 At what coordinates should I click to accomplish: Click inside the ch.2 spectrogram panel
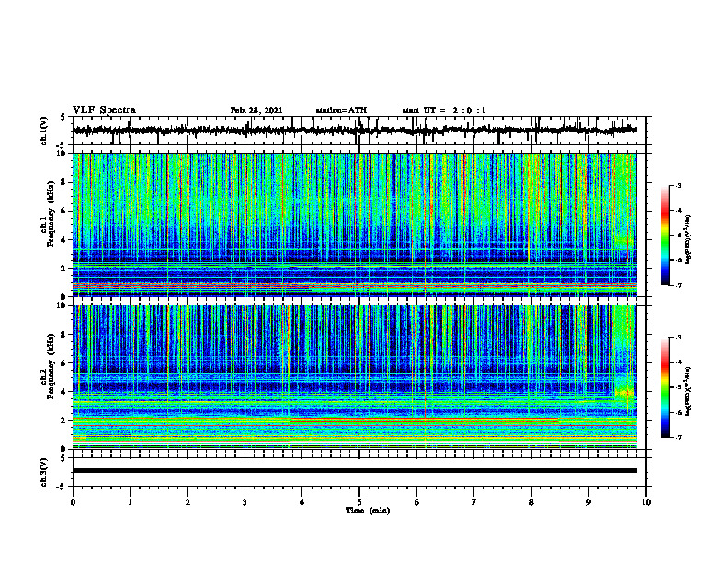point(355,377)
